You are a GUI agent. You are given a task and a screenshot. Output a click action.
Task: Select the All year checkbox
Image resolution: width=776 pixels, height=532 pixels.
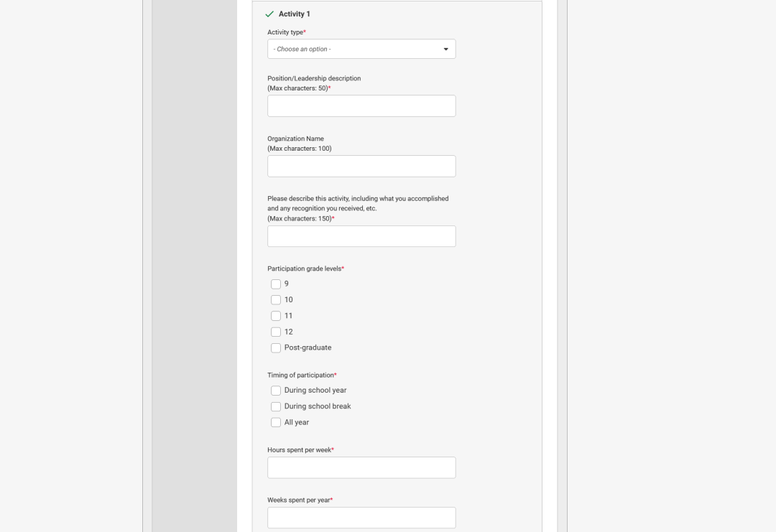(x=276, y=423)
